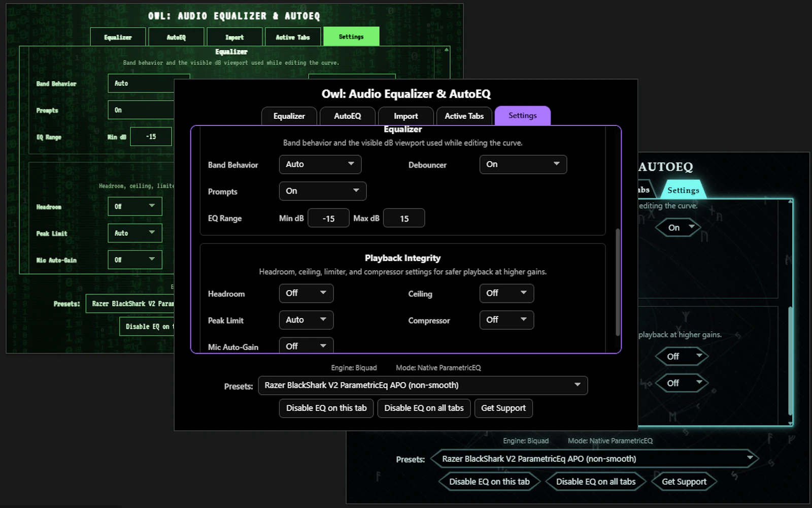Click Disable EQ on all tabs in teal window
This screenshot has height=508, width=812.
click(596, 482)
